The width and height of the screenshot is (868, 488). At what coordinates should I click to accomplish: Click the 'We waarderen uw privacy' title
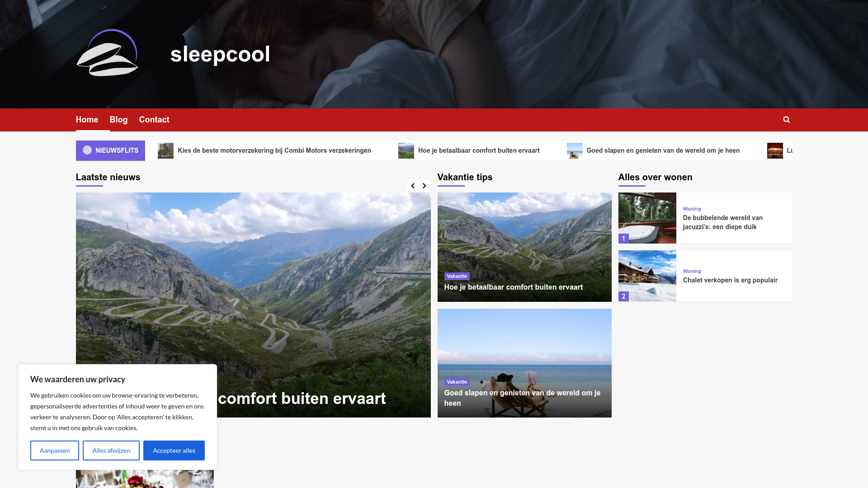click(x=78, y=380)
